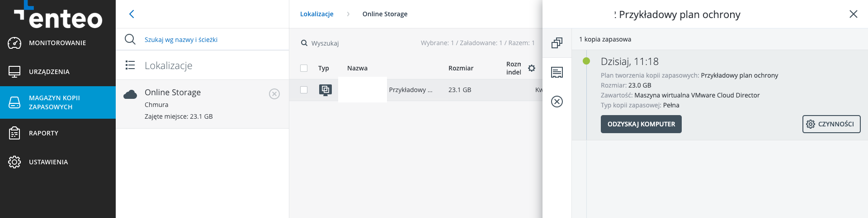Click the Lokalizacje list icon
This screenshot has height=218, width=868.
130,65
